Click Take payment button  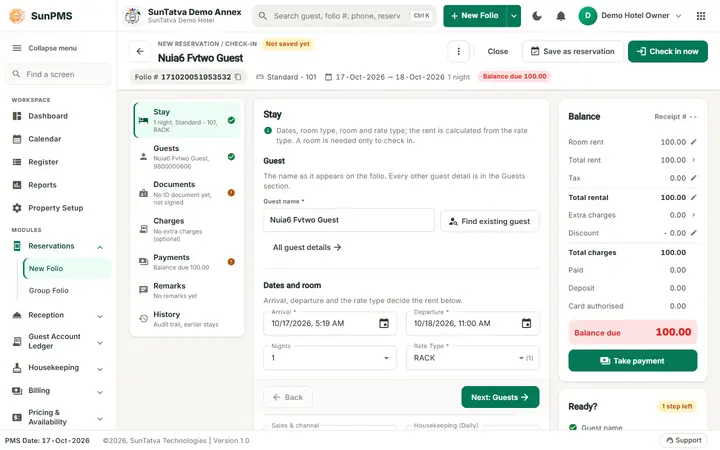[x=632, y=361]
